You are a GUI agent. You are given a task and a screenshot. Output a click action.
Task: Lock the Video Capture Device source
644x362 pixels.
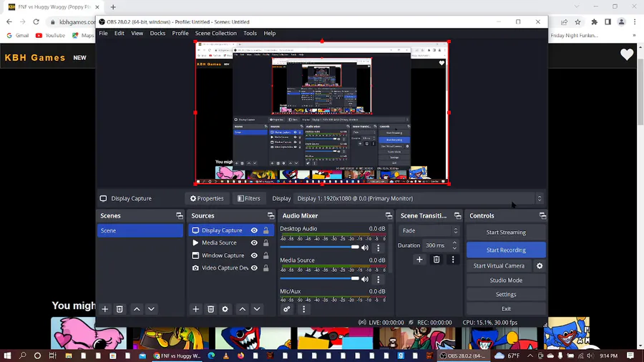click(x=266, y=268)
